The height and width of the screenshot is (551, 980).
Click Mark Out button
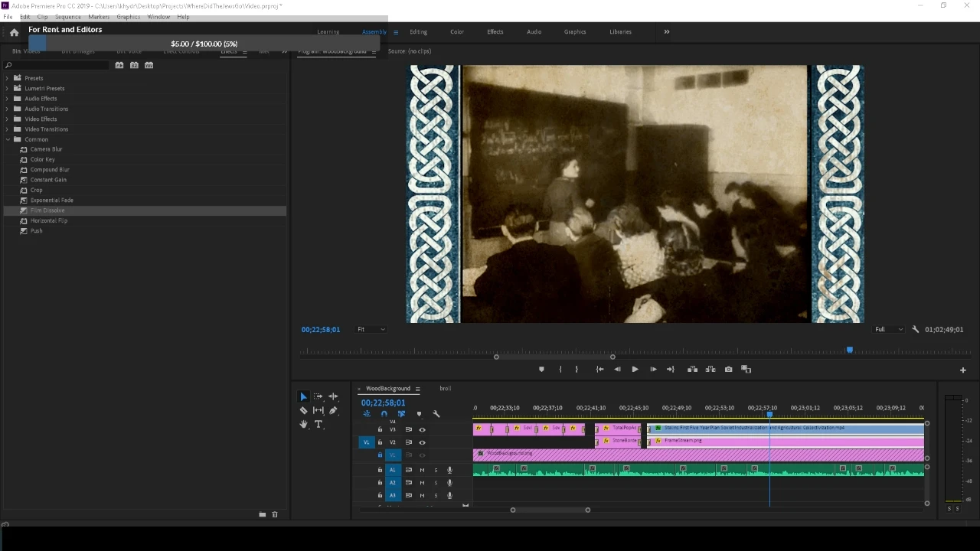coord(577,369)
